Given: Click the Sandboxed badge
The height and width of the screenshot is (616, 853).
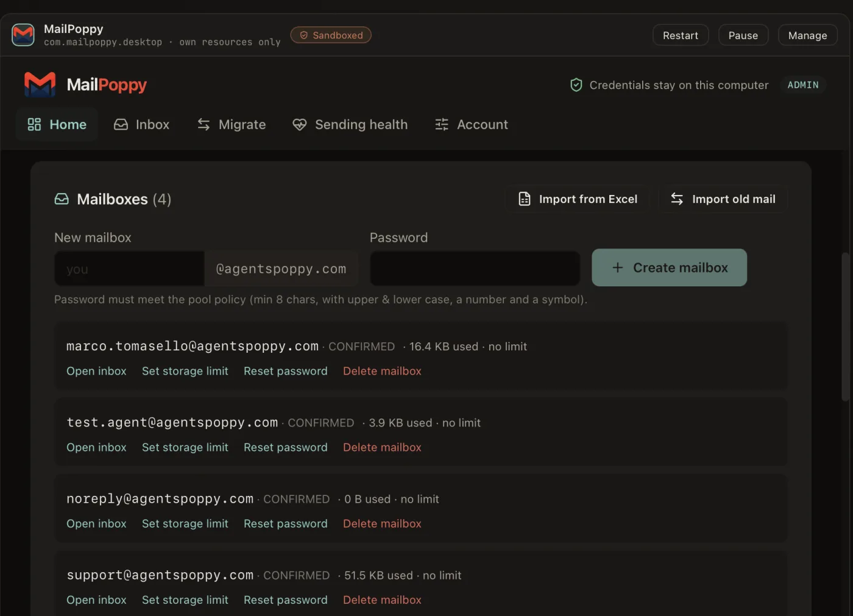Looking at the screenshot, I should coord(331,35).
